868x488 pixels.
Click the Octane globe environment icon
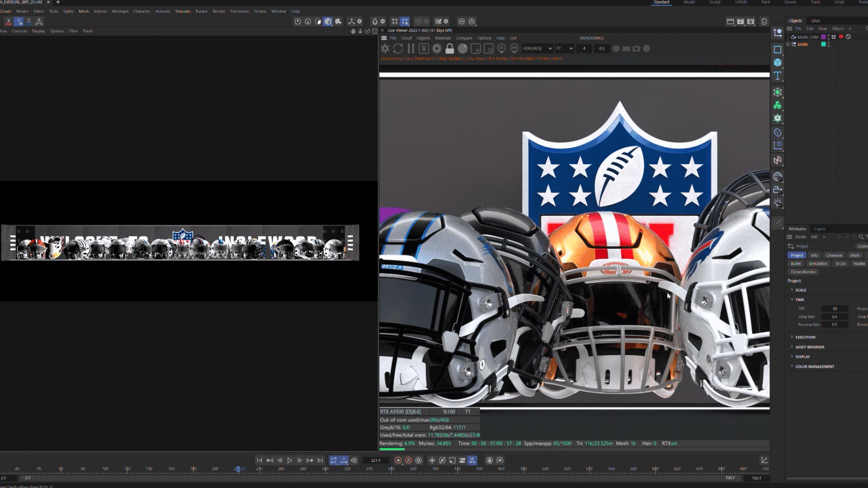pos(777,177)
